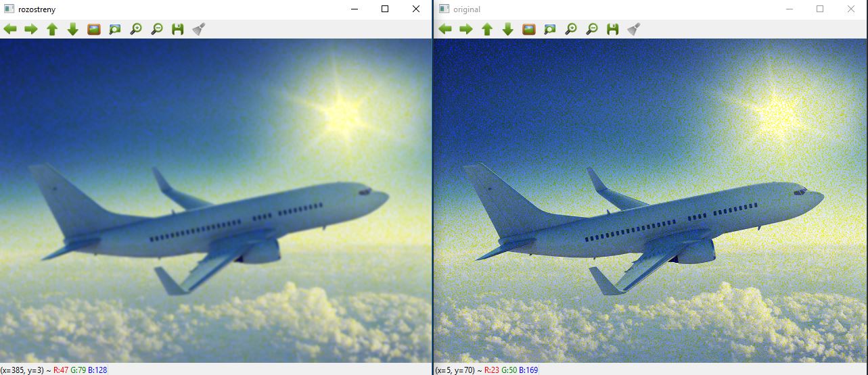Pan right in the original window

pyautogui.click(x=465, y=29)
